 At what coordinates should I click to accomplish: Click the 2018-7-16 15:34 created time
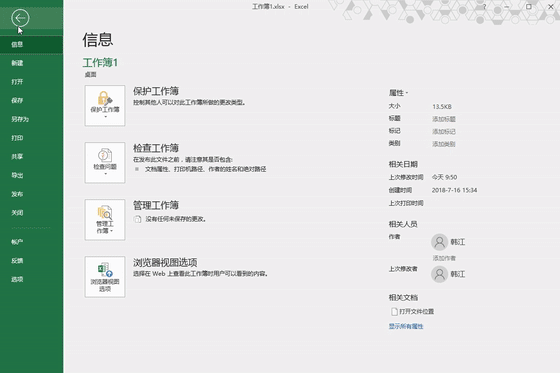[x=454, y=190]
